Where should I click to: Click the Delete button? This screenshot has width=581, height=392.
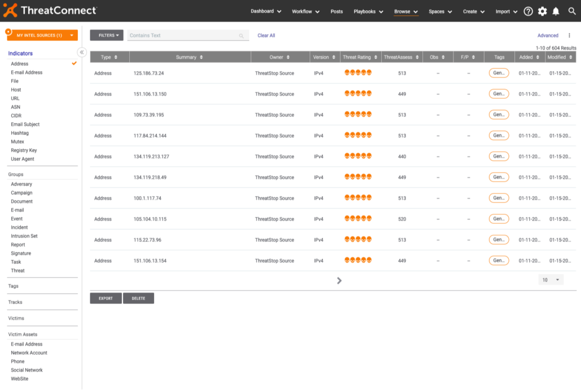138,298
